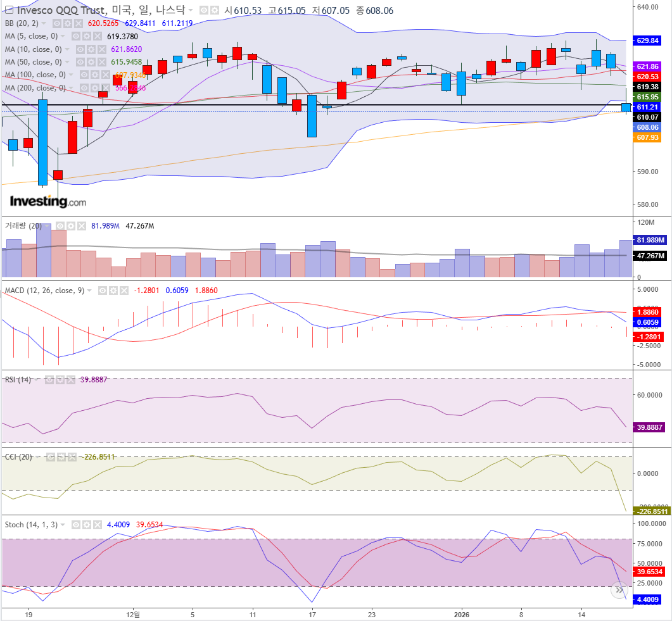Toggle visibility eye for MA (200, close, 0)
The height and width of the screenshot is (621, 672).
click(x=84, y=88)
